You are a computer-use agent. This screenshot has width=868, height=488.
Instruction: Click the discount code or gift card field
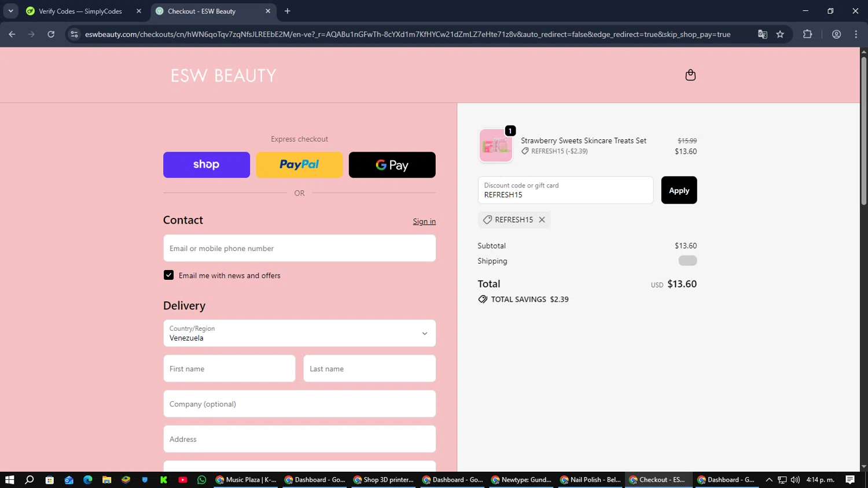(x=565, y=190)
